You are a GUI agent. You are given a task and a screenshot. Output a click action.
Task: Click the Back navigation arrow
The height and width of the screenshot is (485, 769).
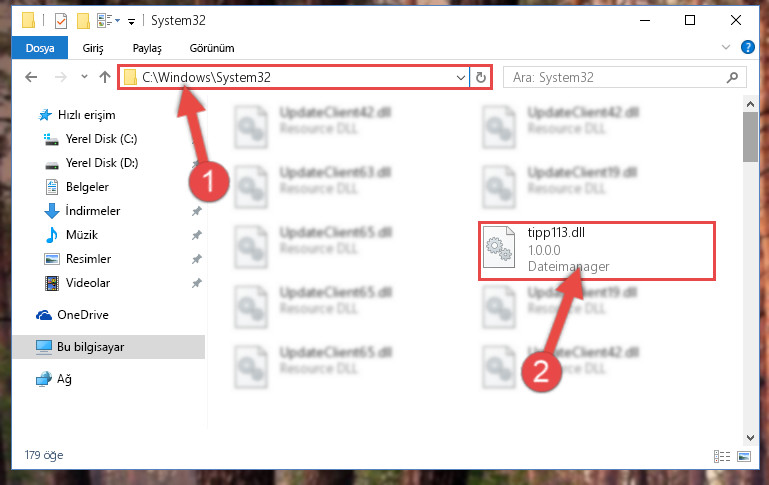(x=31, y=77)
